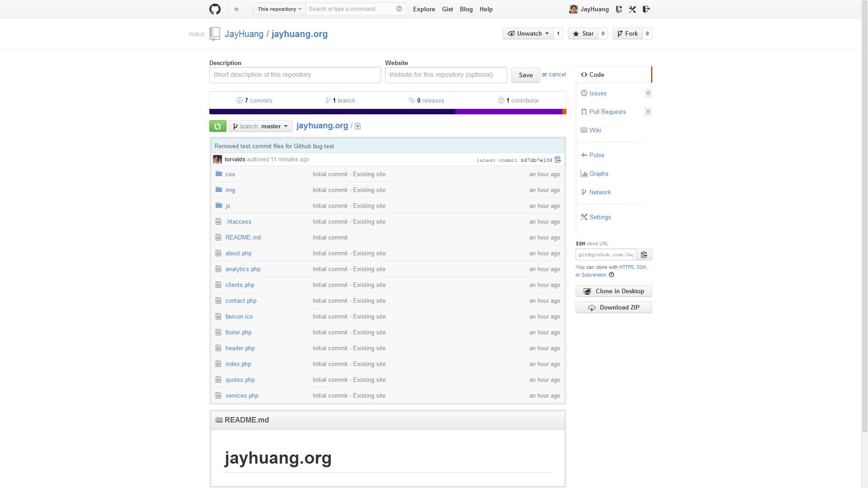View the 0 releases link
868x488 pixels.
[426, 100]
